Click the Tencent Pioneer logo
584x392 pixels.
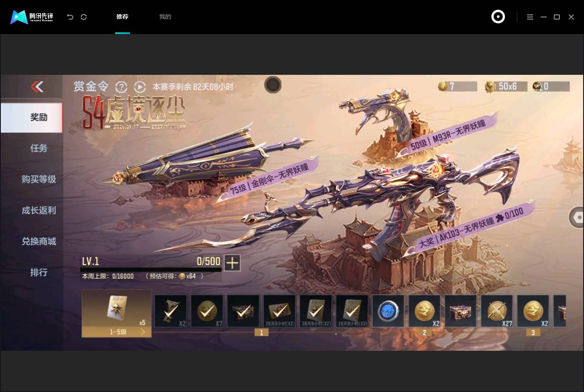click(x=31, y=17)
